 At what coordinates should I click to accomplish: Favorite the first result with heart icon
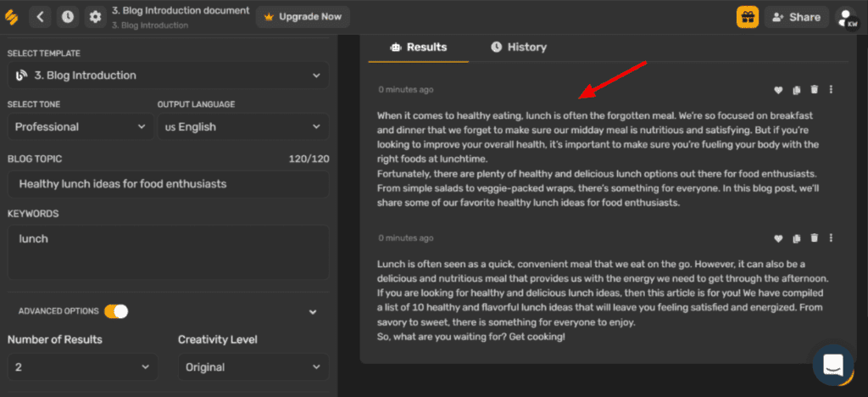tap(778, 90)
